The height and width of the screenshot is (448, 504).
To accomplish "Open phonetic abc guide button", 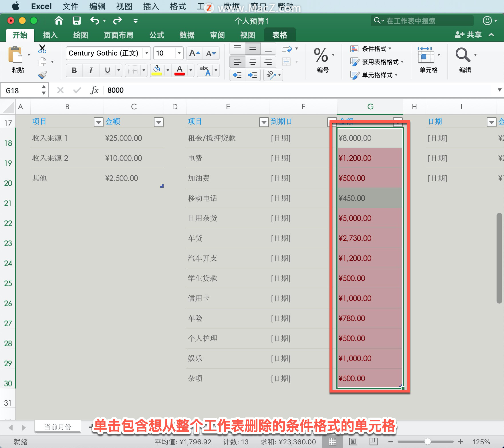I will coord(205,70).
